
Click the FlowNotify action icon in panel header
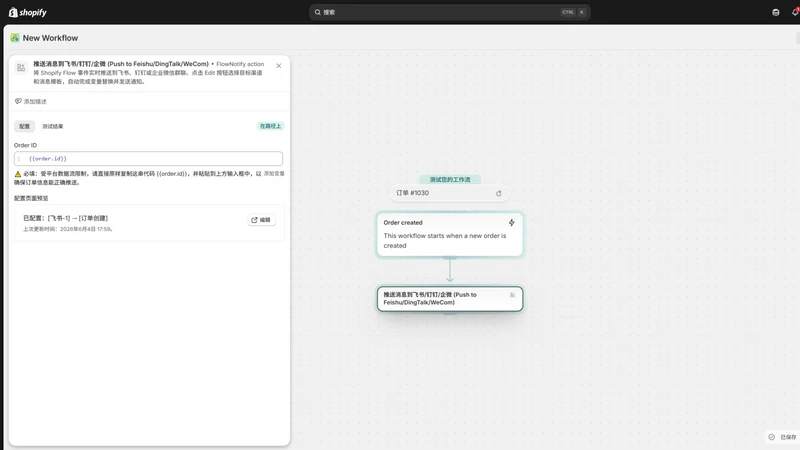(x=21, y=67)
